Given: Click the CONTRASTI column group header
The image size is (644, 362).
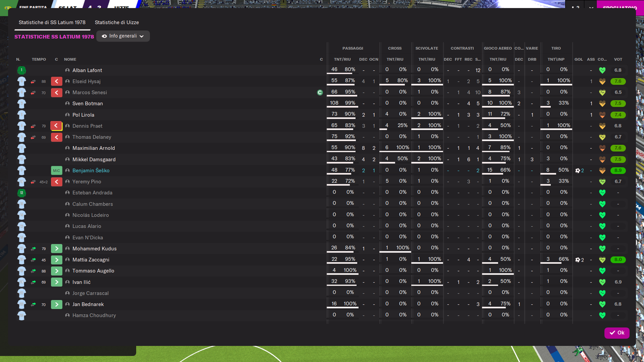Looking at the screenshot, I should [x=462, y=48].
